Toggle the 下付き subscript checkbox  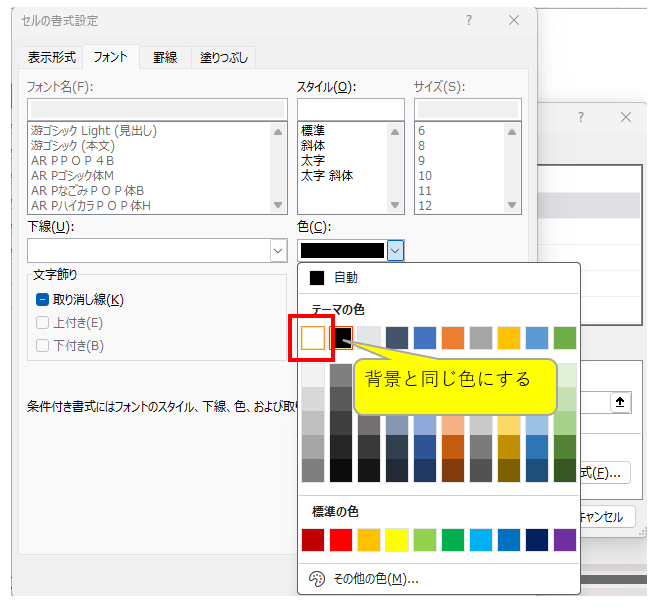point(43,346)
